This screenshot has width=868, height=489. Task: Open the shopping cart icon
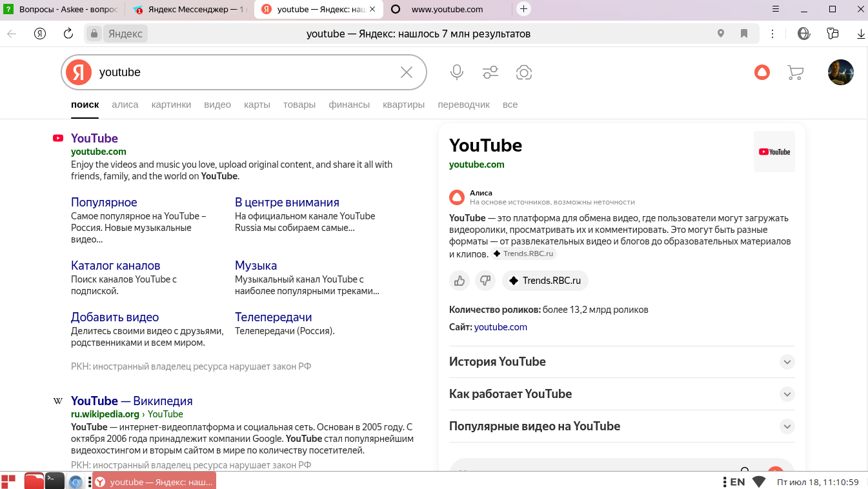(x=796, y=72)
